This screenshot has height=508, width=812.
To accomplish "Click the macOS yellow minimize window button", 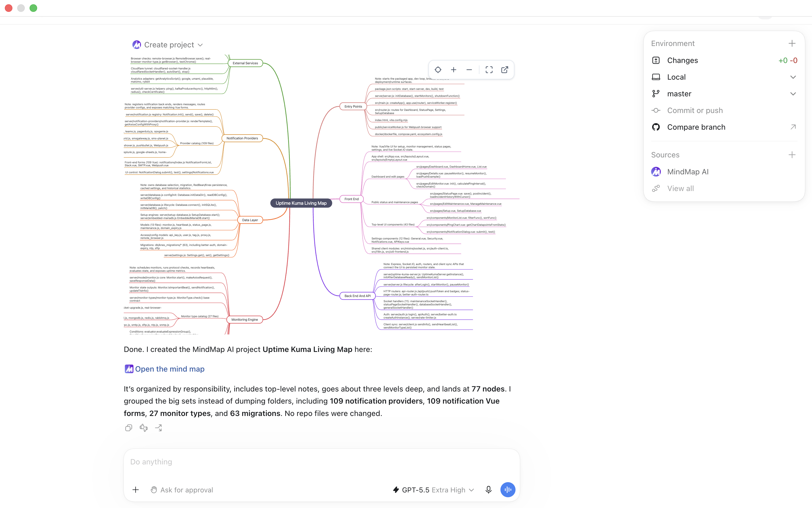I will 21,8.
